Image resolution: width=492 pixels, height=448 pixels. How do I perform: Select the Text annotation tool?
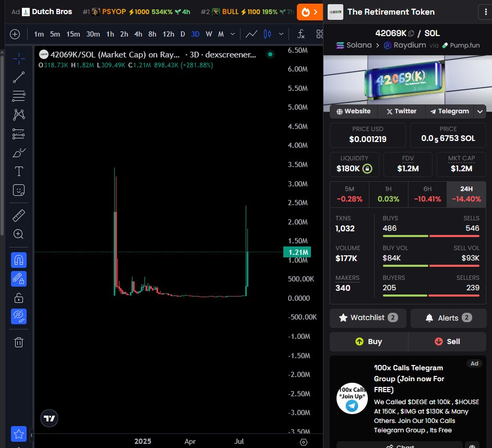point(19,171)
